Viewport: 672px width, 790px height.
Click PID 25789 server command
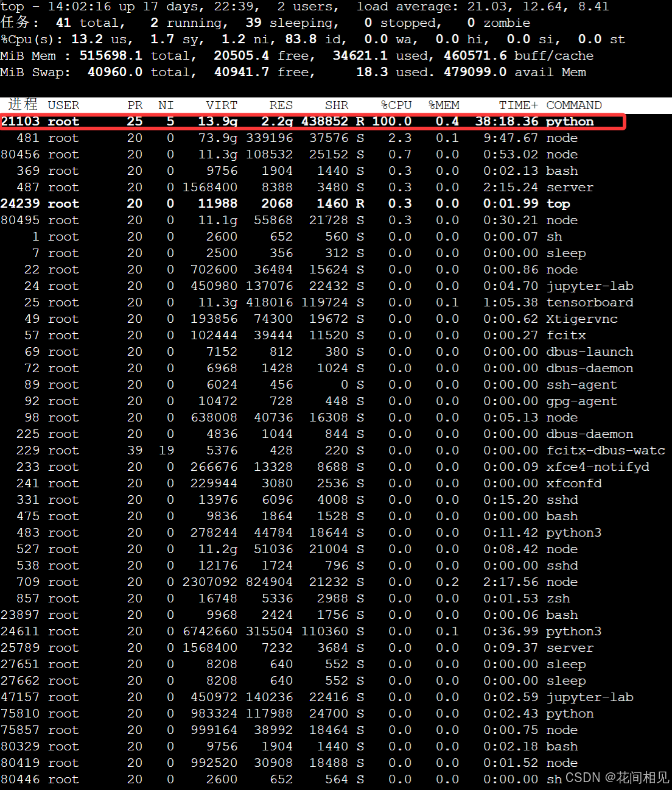coord(570,647)
